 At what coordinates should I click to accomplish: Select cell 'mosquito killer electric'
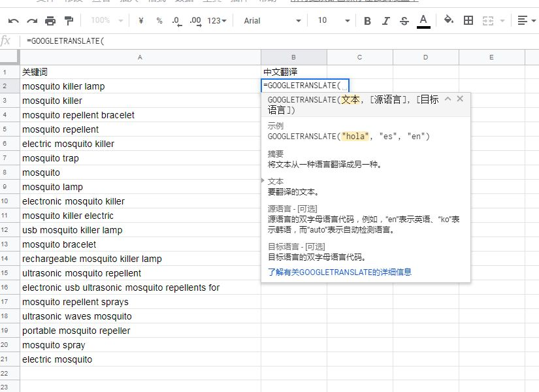140,216
